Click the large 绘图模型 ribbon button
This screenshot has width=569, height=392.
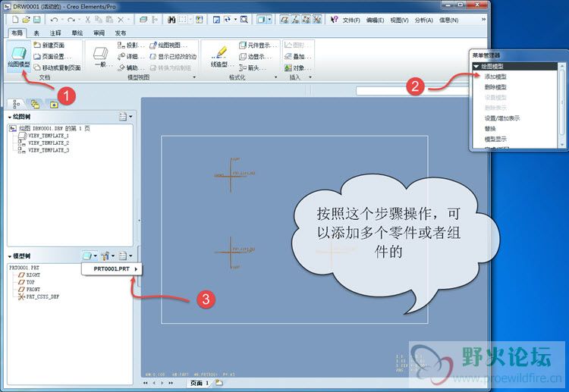[x=18, y=58]
